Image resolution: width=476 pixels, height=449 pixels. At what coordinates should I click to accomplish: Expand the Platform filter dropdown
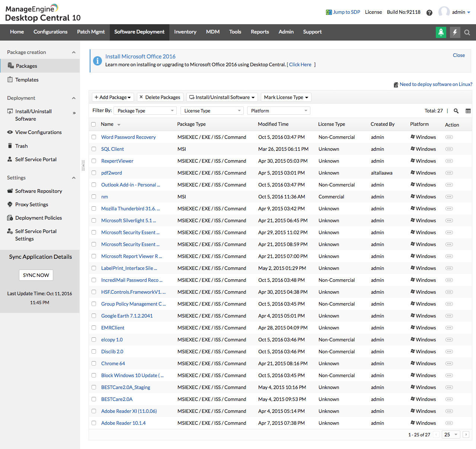coord(278,111)
